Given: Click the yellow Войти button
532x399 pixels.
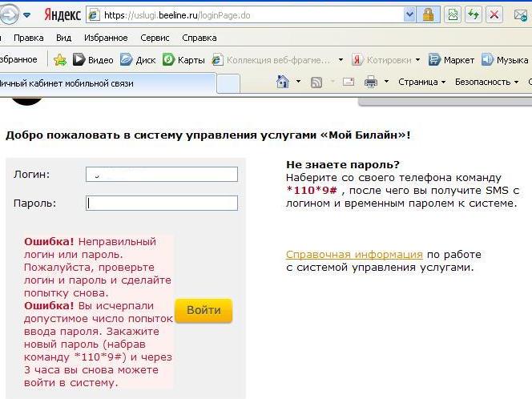Looking at the screenshot, I should point(203,310).
